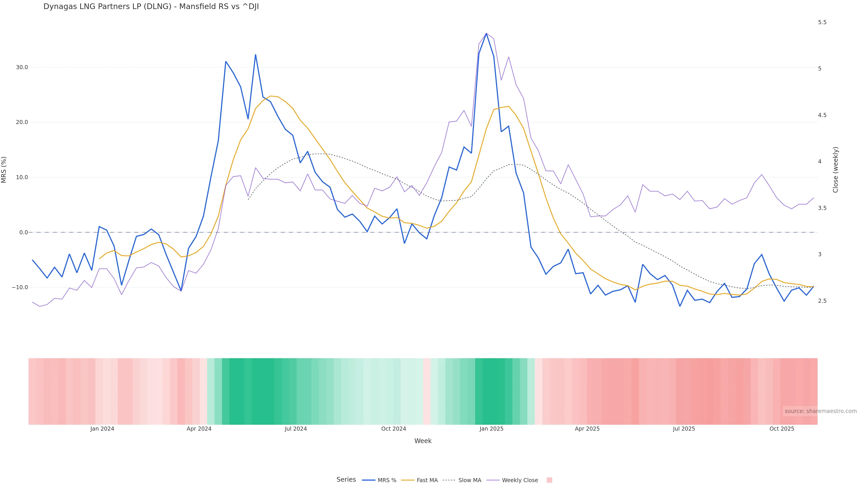Click the blue MRS % legend line icon
Viewport: 868px width, 488px height.
[369, 480]
